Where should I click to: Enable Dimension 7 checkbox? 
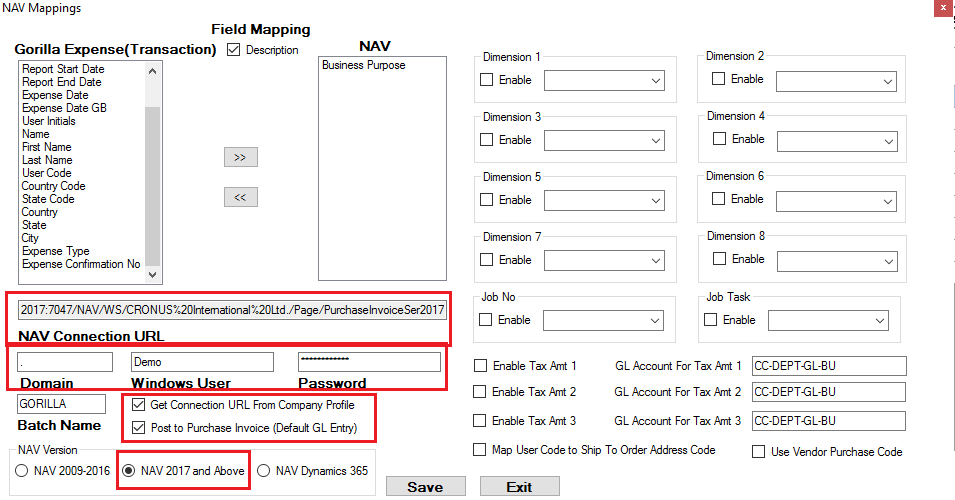click(x=487, y=259)
